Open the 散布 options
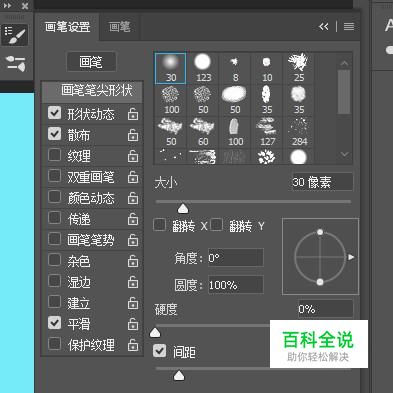 click(x=79, y=135)
